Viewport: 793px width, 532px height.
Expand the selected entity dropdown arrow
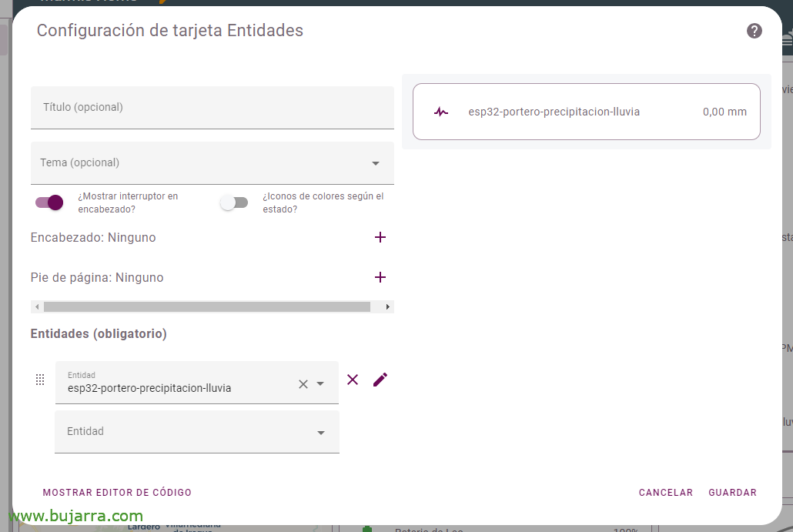pyautogui.click(x=321, y=383)
